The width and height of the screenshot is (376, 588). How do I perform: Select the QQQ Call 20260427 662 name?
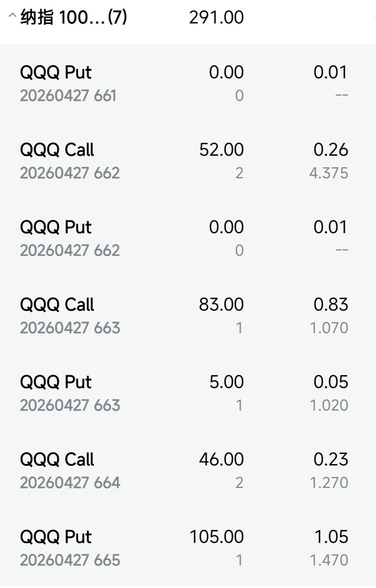point(57,150)
